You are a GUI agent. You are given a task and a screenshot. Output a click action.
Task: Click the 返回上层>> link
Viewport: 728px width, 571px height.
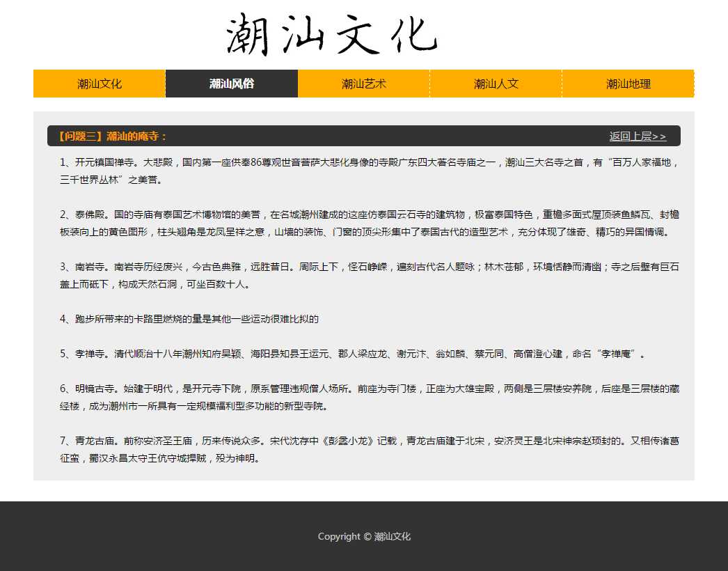[638, 136]
